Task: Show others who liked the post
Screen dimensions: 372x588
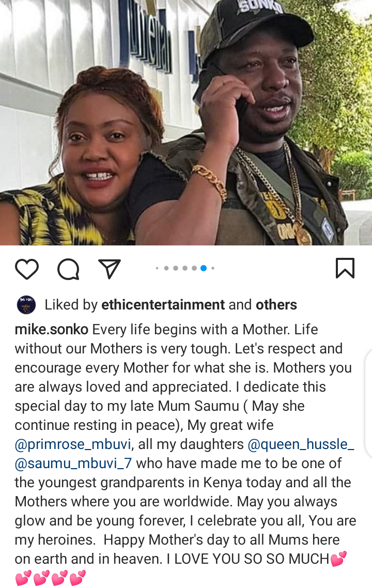Action: [x=276, y=305]
